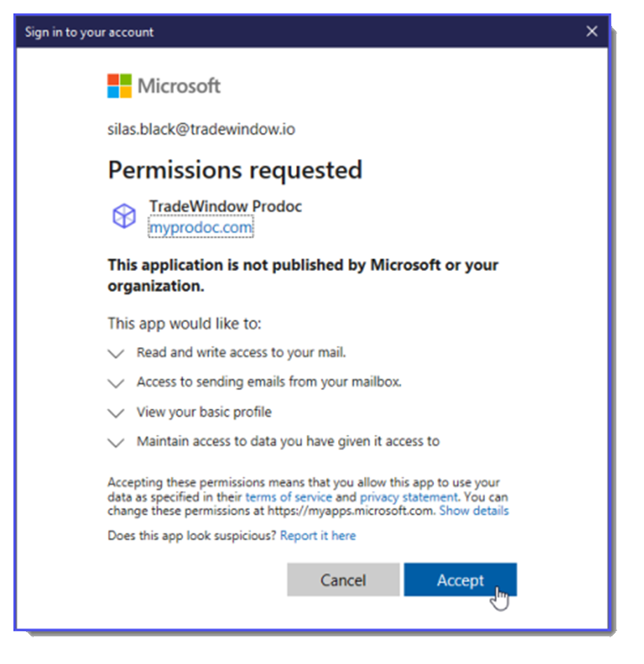Image resolution: width=644 pixels, height=664 pixels.
Task: Click the 'Permissions requested' heading
Action: pyautogui.click(x=235, y=171)
